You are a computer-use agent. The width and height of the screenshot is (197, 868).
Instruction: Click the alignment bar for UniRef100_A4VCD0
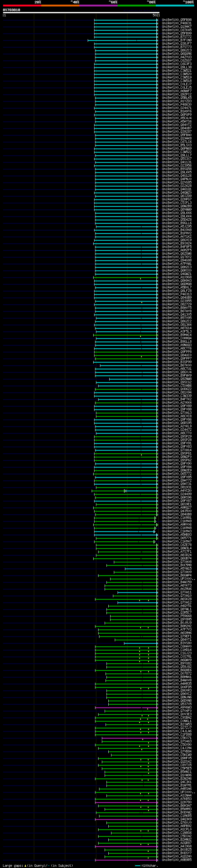[x=125, y=491]
